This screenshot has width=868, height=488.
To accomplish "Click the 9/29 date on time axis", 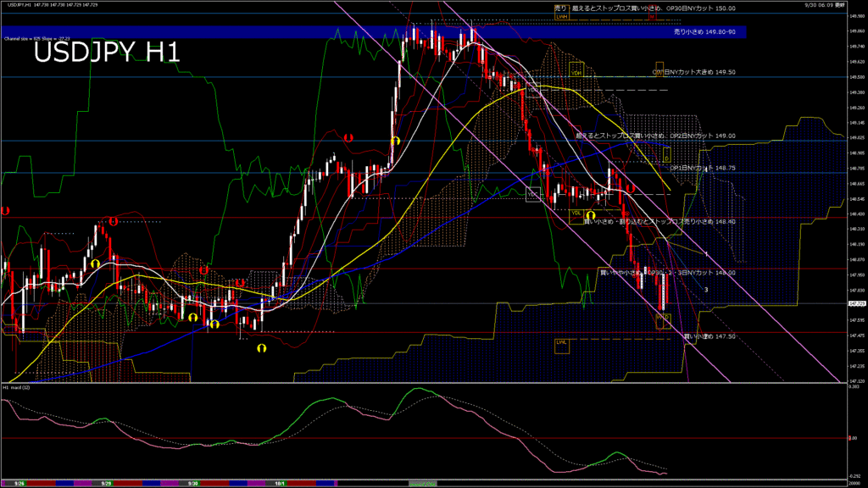I will point(108,481).
